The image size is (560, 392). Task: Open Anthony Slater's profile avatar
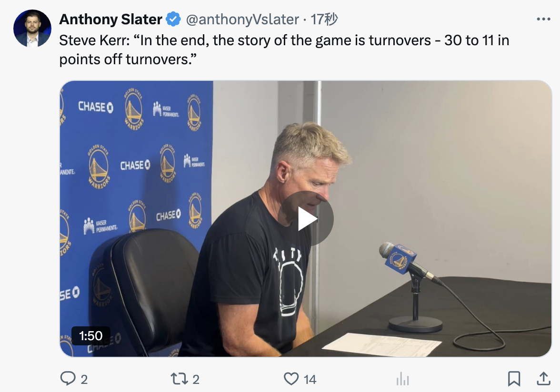click(32, 28)
